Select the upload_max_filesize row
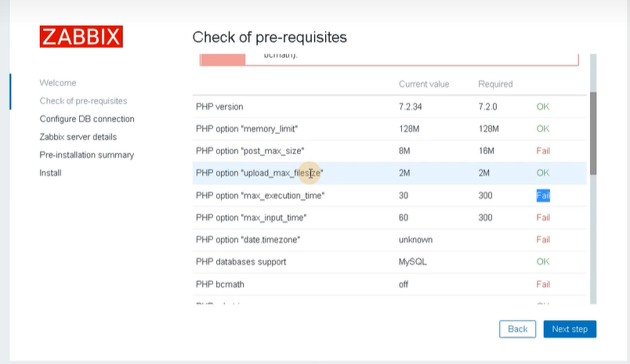Image resolution: width=630 pixels, height=364 pixels. [389, 173]
